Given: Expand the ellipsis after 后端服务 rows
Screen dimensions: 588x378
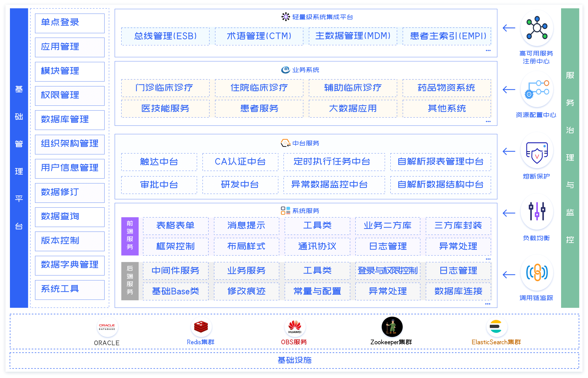Looking at the screenshot, I should pyautogui.click(x=488, y=304).
